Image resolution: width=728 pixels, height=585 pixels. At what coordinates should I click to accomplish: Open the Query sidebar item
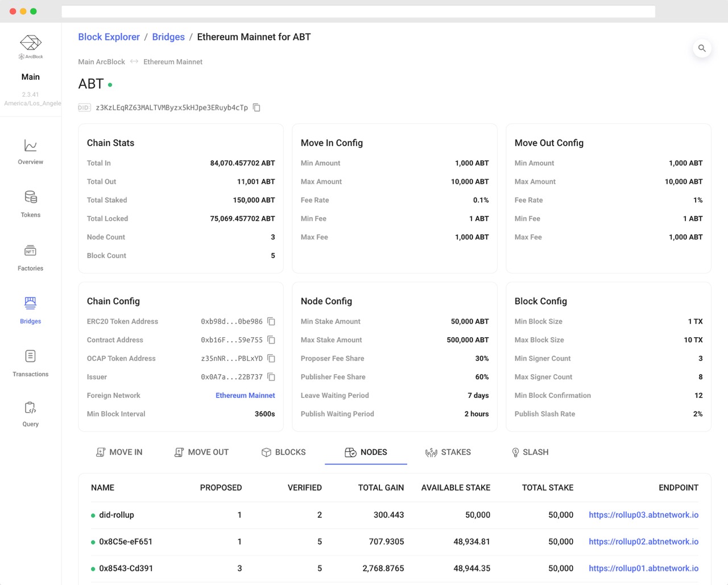click(31, 414)
